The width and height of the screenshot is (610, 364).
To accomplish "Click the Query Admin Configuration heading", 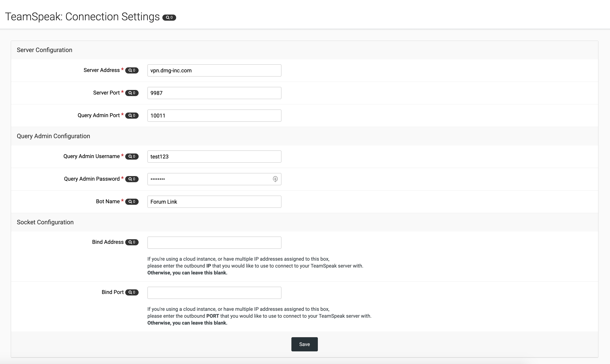I will coord(53,136).
